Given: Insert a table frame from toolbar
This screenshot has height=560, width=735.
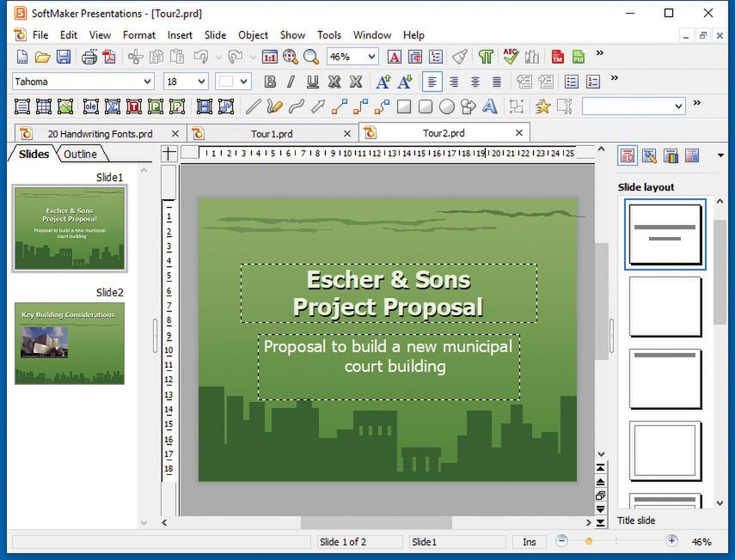Looking at the screenshot, I should pos(44,107).
